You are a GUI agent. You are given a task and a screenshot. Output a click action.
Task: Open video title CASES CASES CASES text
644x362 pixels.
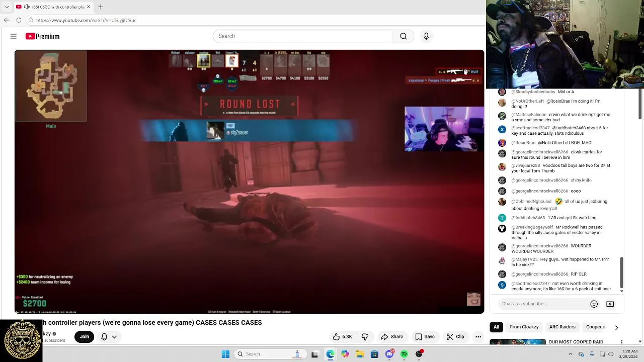(228, 323)
